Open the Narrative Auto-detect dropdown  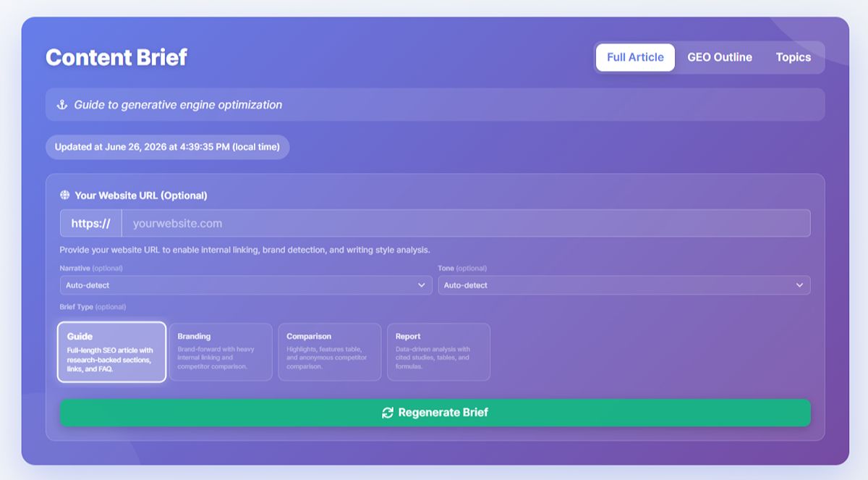pyautogui.click(x=246, y=285)
